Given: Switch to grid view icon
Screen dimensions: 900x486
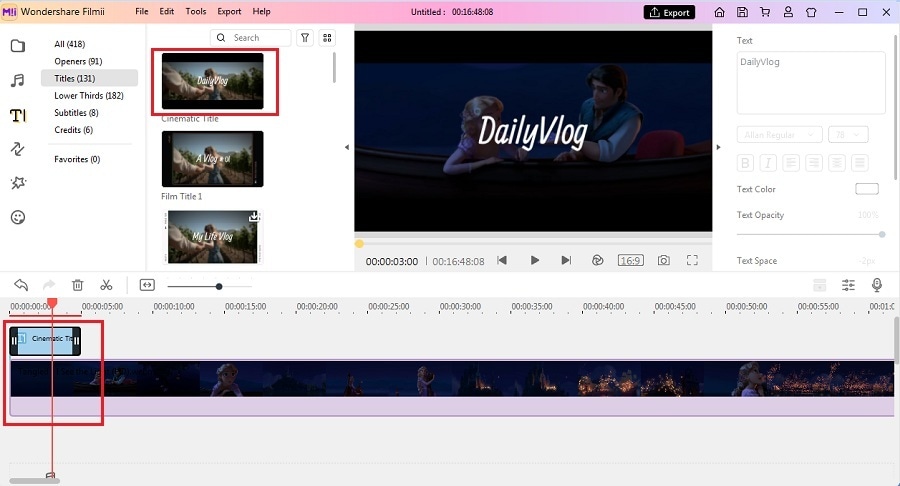Looking at the screenshot, I should tap(327, 38).
